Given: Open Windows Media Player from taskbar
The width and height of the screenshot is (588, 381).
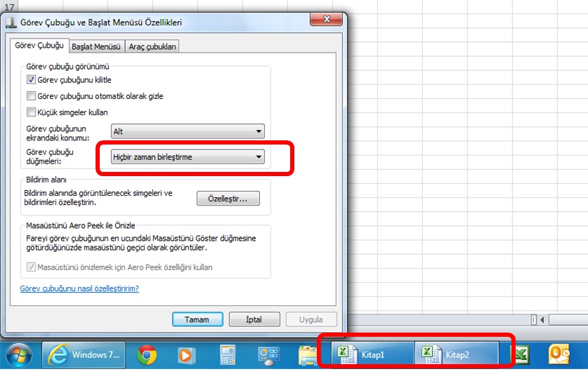Looking at the screenshot, I should (x=185, y=355).
